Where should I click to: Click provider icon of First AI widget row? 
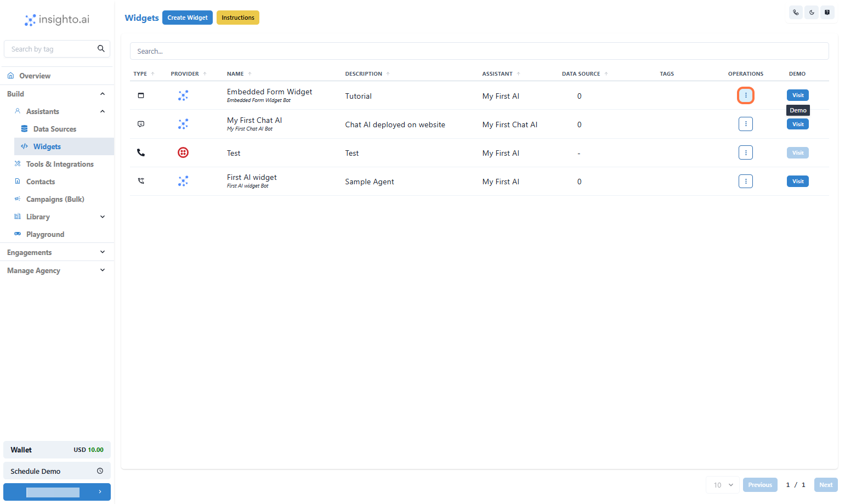183,181
